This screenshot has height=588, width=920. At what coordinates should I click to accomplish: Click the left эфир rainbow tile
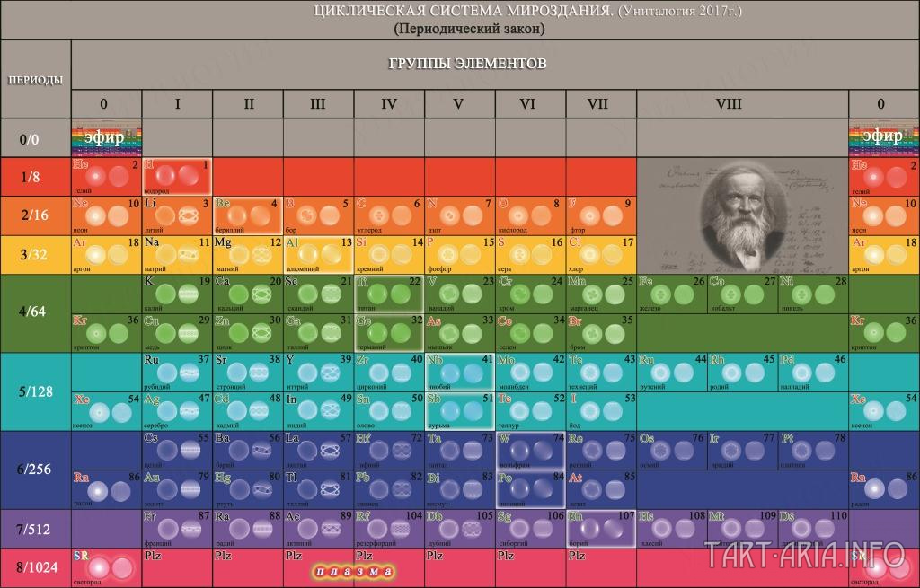click(x=106, y=137)
